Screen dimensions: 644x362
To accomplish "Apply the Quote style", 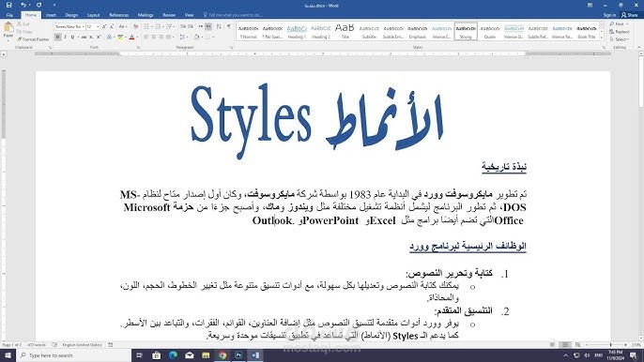I will [490, 32].
